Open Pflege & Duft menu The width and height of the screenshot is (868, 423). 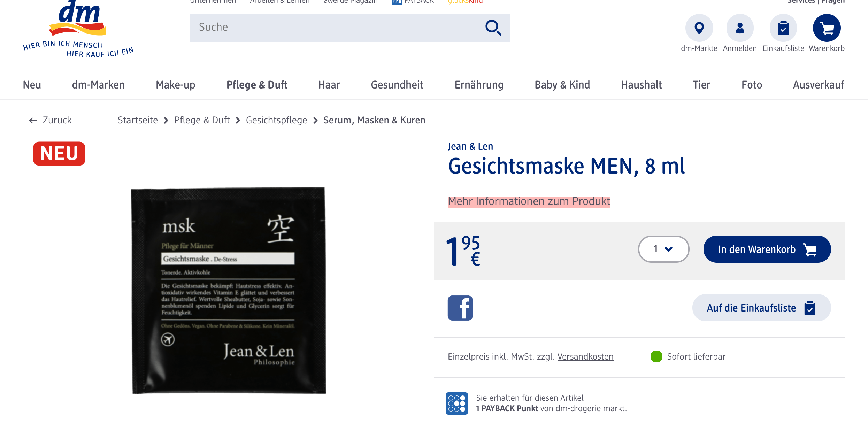257,85
